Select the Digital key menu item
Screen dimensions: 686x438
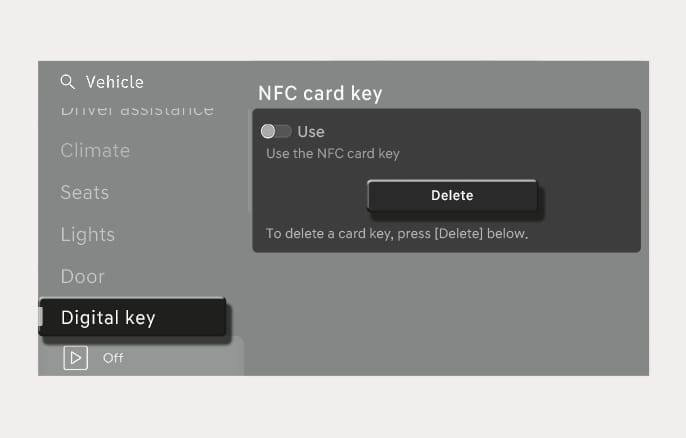point(133,318)
